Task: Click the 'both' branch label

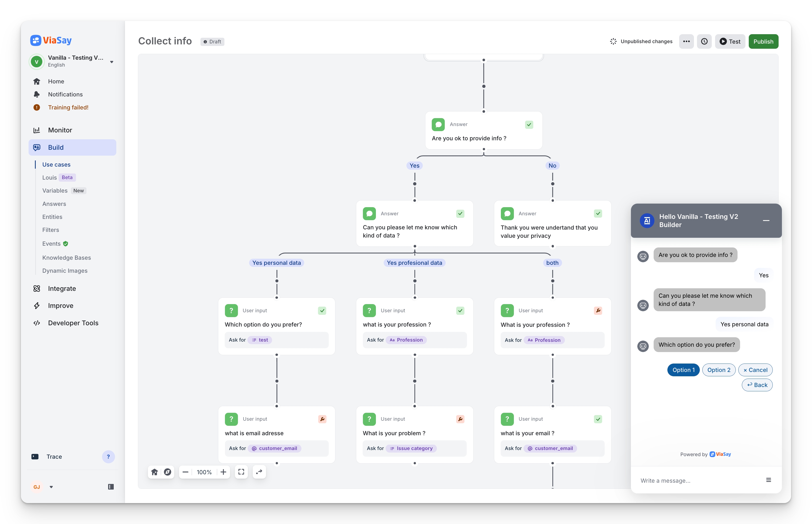Action: (552, 263)
